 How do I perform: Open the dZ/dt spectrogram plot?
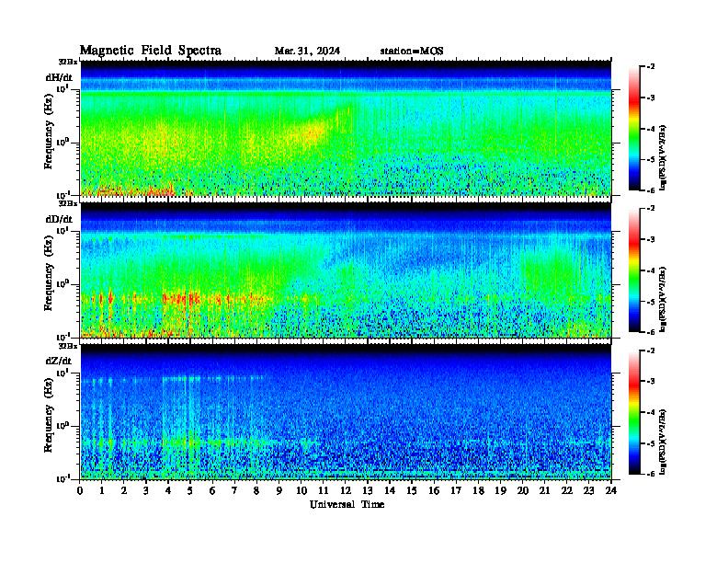click(x=346, y=412)
